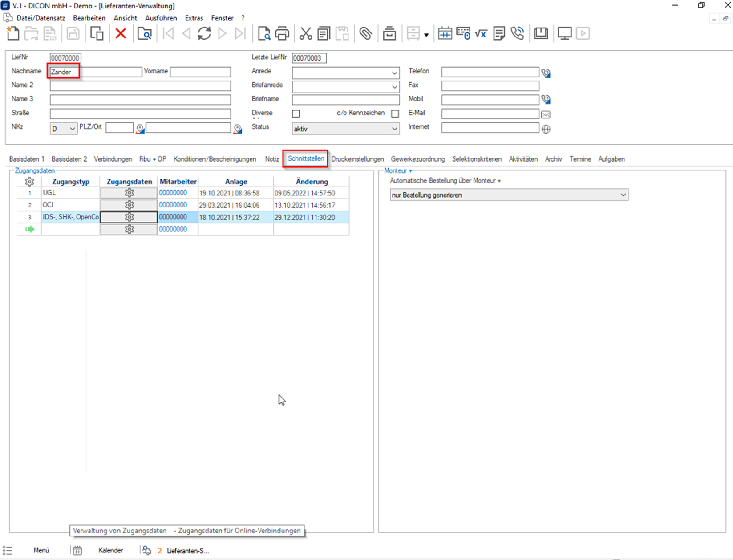
Task: Open the NKz country code dropdown
Action: [72, 129]
